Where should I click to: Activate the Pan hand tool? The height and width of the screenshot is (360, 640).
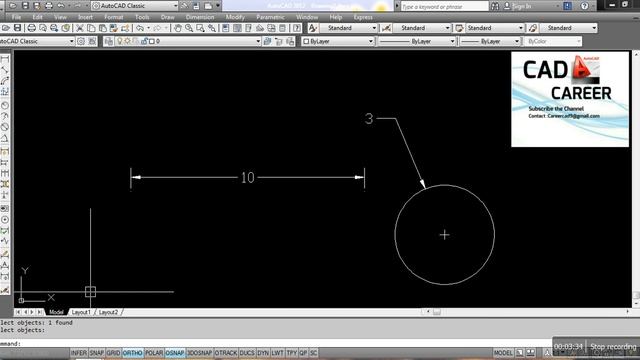click(178, 28)
